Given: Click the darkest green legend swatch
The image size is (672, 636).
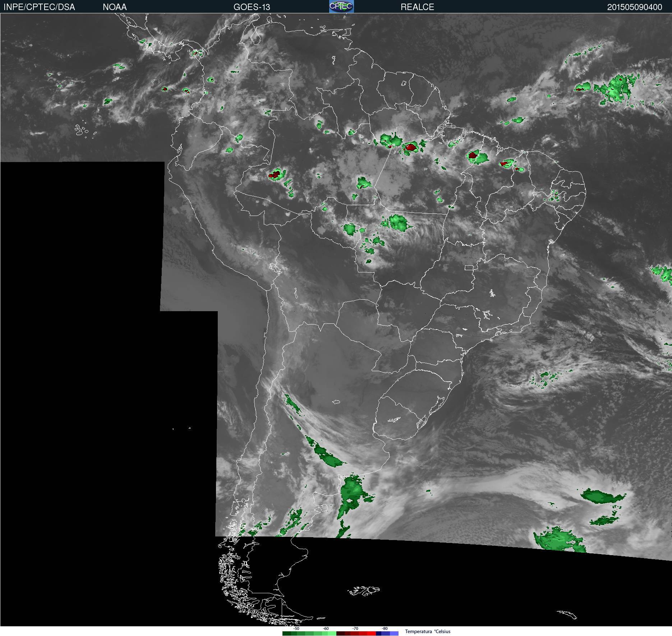Looking at the screenshot, I should pyautogui.click(x=287, y=633).
